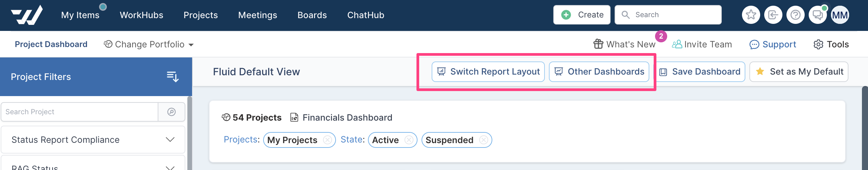Expand the Status Report Compliance filter
Viewport: 868px width, 170px height.
click(x=93, y=140)
